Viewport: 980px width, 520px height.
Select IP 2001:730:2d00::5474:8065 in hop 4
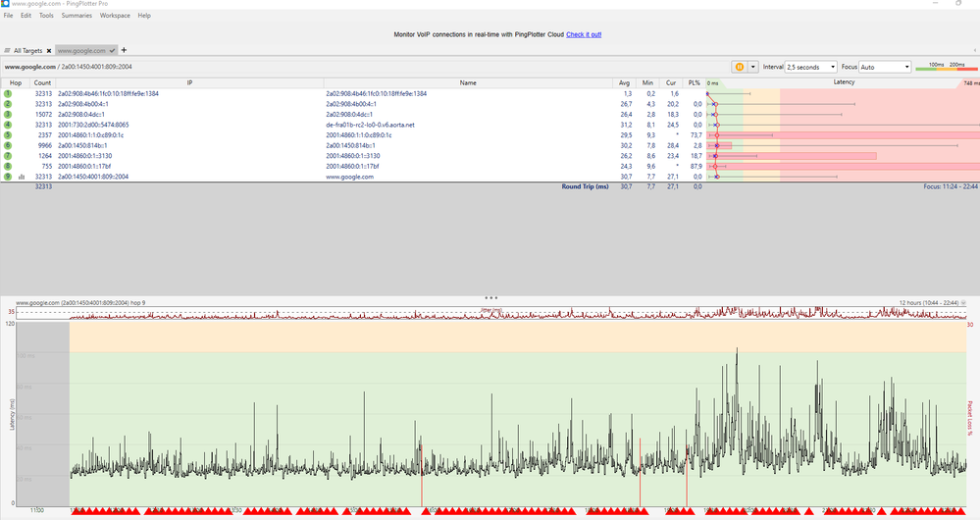coord(93,125)
